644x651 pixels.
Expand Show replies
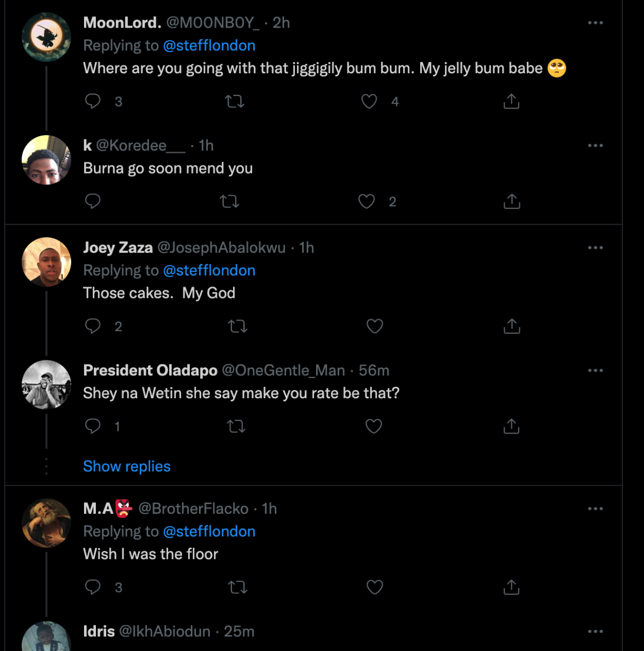point(127,467)
